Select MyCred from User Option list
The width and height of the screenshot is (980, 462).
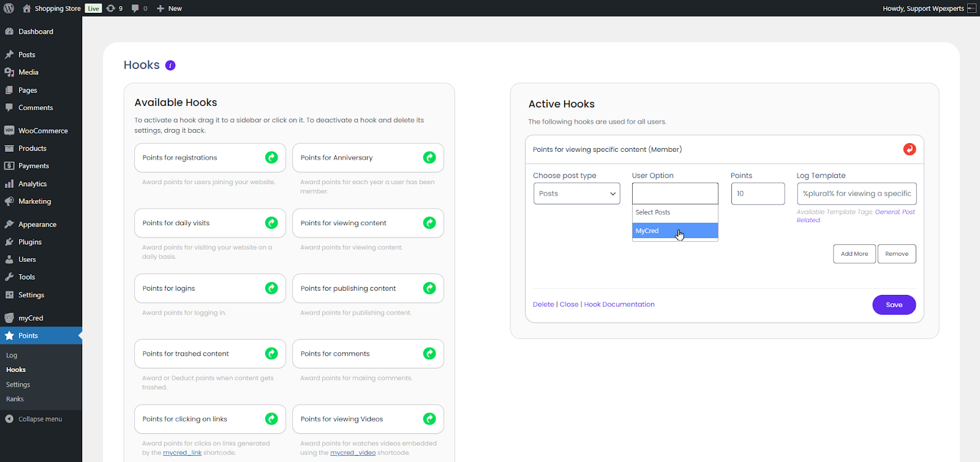(674, 231)
